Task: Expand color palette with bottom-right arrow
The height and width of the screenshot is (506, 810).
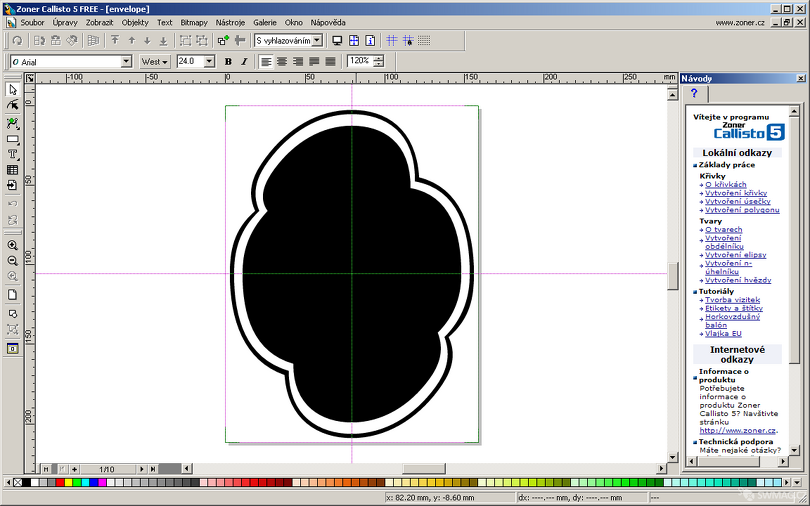Action: click(796, 482)
